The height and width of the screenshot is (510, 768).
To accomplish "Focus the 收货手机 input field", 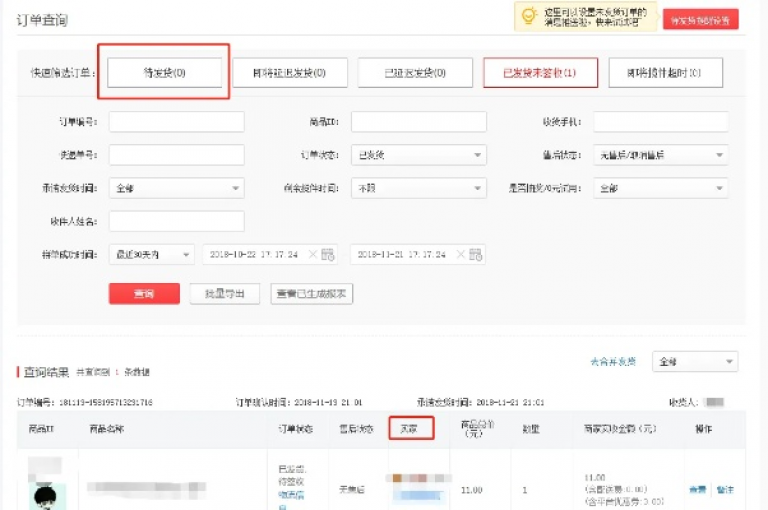I will click(x=661, y=121).
